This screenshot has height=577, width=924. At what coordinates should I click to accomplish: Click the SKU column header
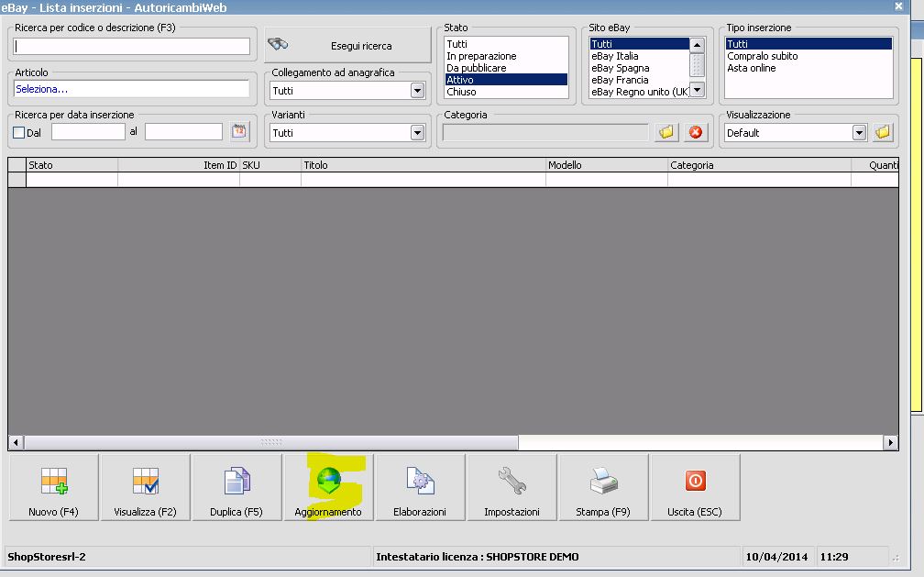pyautogui.click(x=270, y=165)
